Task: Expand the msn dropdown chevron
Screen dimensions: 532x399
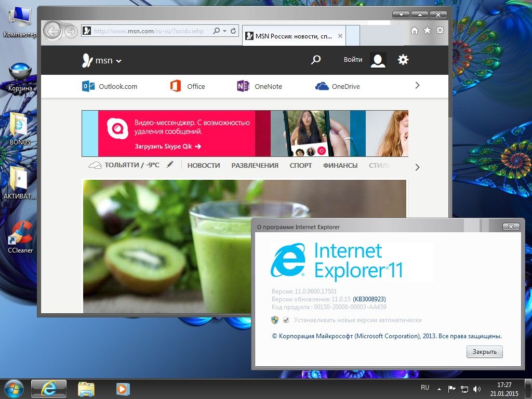Action: 118,61
